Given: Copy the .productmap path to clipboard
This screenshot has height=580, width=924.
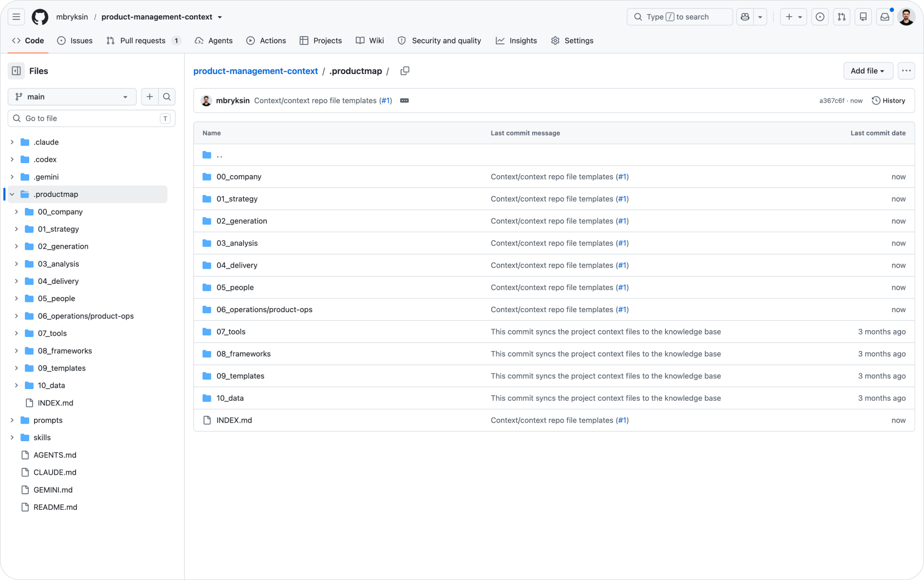Looking at the screenshot, I should (x=405, y=71).
